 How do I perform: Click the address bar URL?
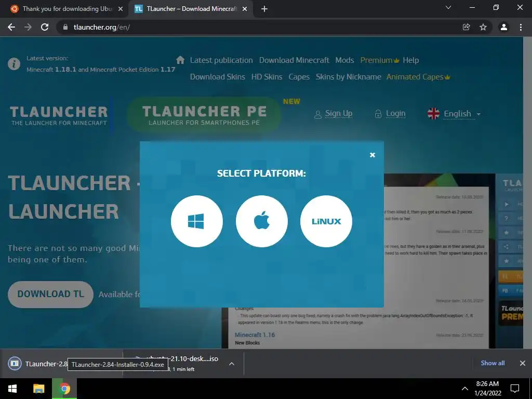[102, 27]
